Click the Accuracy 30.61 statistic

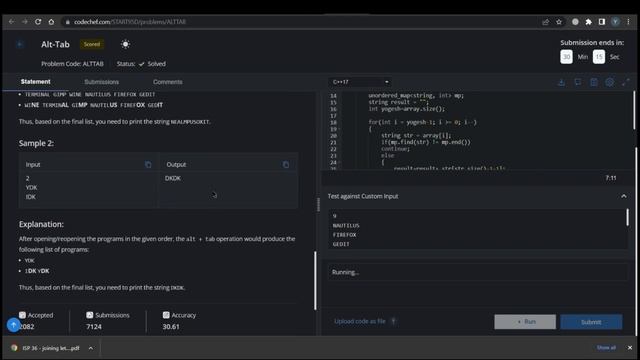tap(179, 321)
